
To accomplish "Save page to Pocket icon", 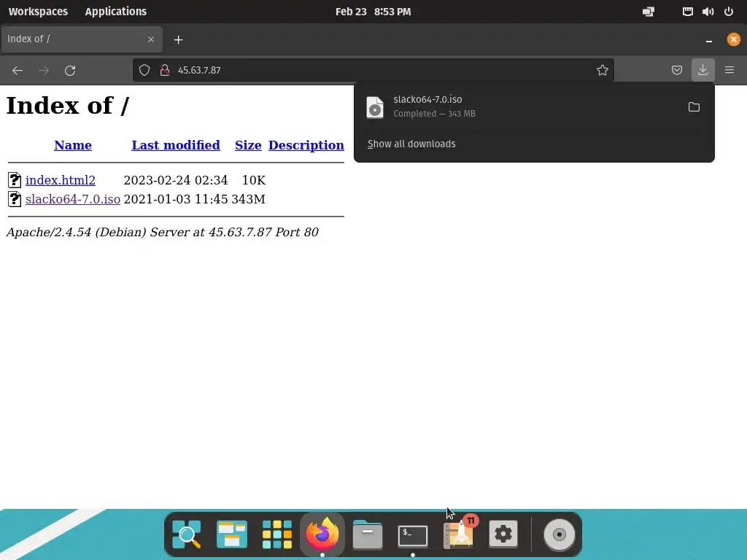I will pyautogui.click(x=676, y=71).
